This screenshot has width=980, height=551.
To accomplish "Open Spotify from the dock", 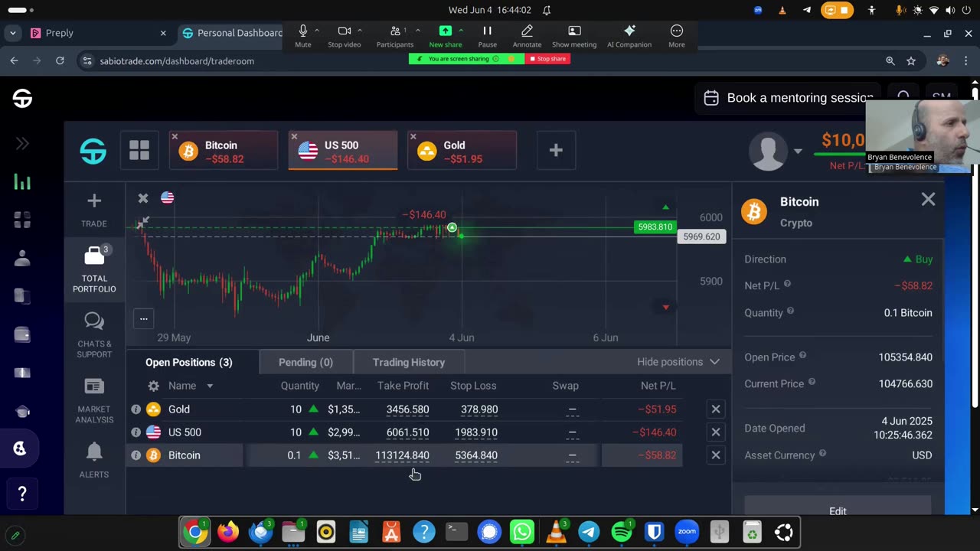I will click(622, 532).
